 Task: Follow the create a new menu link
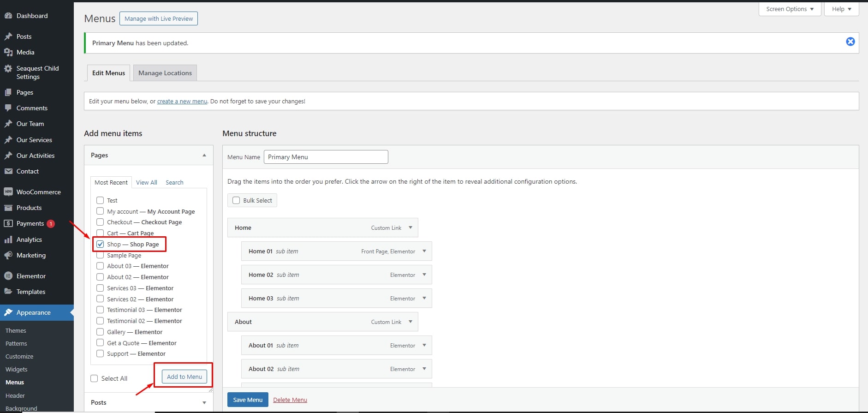(182, 101)
